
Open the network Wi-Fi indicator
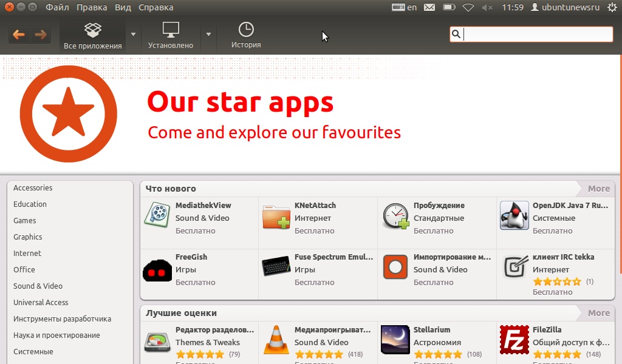tap(468, 7)
